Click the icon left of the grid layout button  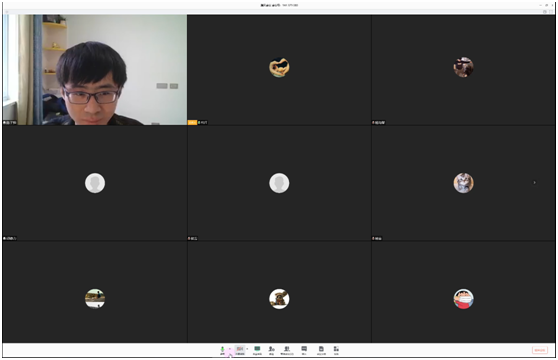click(x=545, y=12)
